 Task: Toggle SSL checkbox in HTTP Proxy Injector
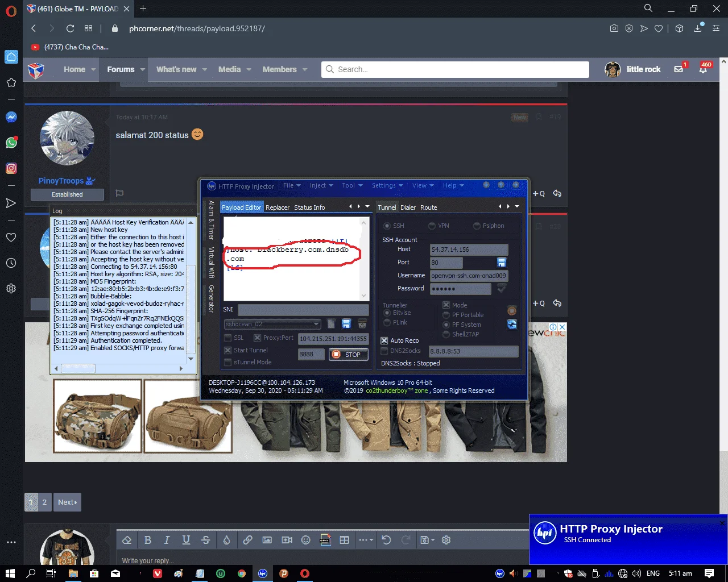pos(228,338)
